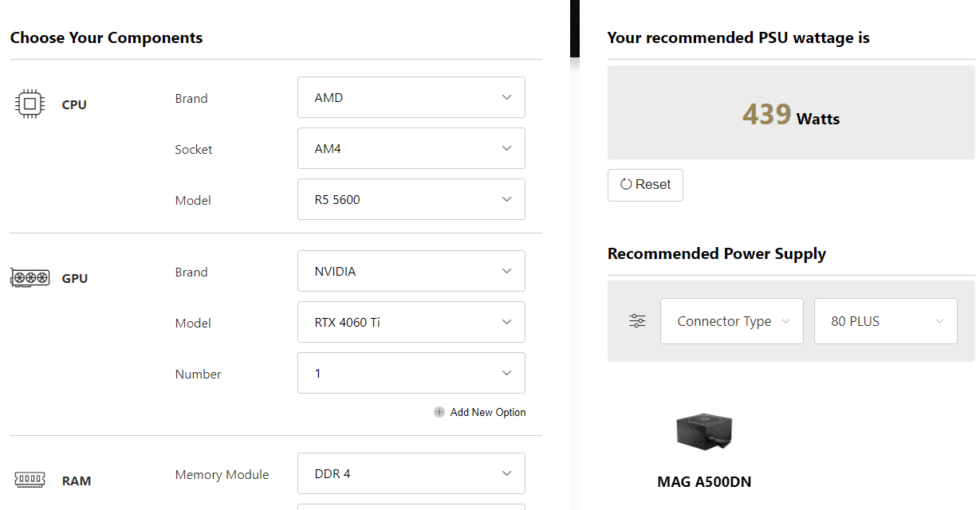Viewport: 980px width, 510px height.
Task: Click the filter sliders icon
Action: [637, 321]
